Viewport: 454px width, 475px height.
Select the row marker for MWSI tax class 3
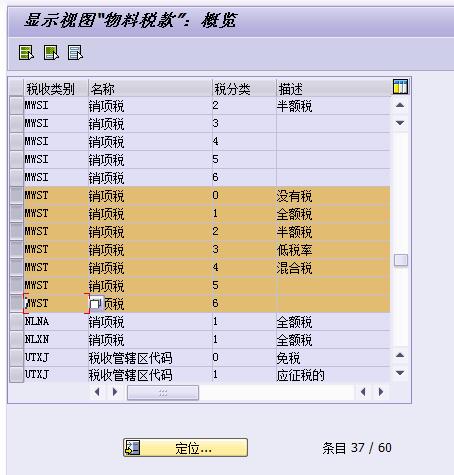coord(16,124)
